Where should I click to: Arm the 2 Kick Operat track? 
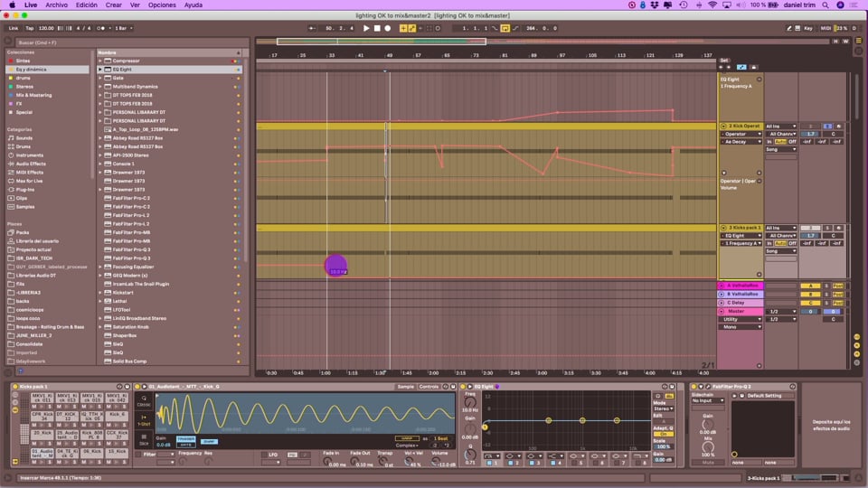click(x=838, y=127)
